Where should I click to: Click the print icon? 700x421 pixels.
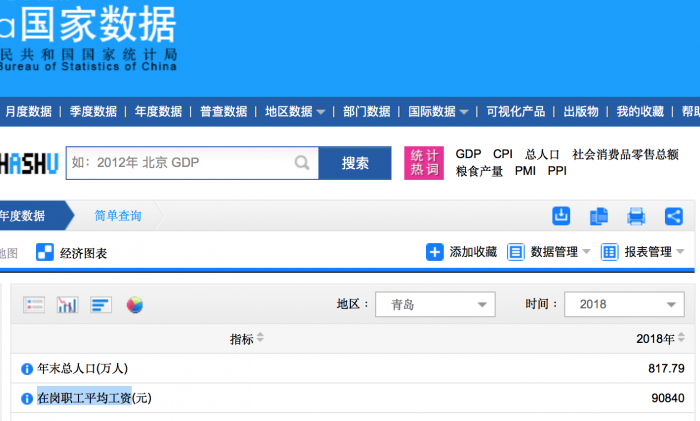pyautogui.click(x=636, y=216)
